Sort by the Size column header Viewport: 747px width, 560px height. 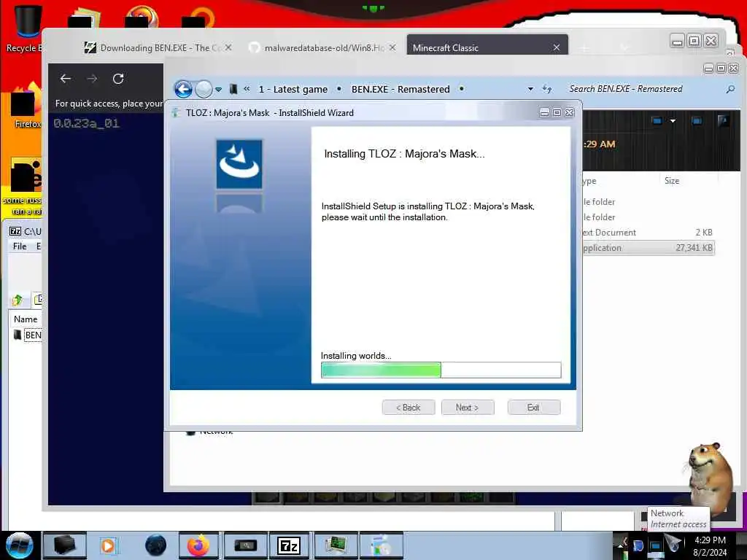[x=672, y=181]
